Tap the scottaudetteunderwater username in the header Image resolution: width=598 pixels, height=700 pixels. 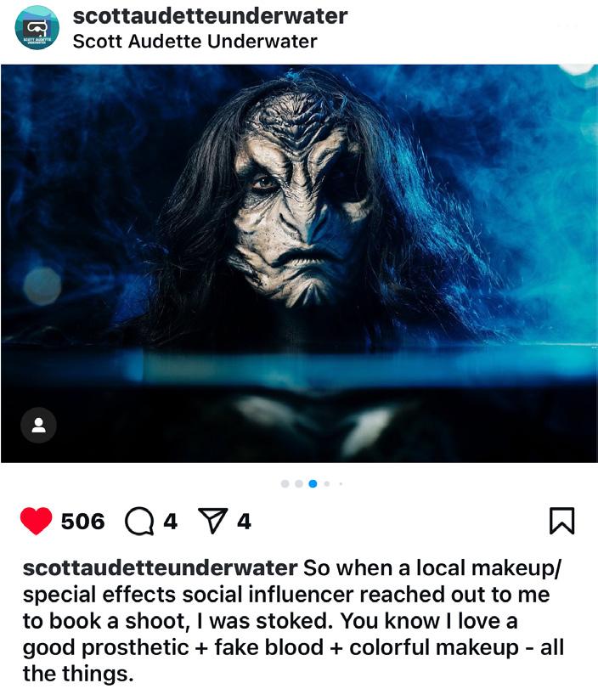[x=210, y=16]
